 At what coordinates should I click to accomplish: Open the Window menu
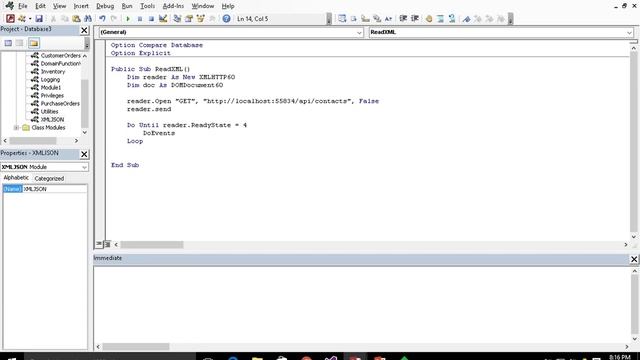tap(203, 6)
